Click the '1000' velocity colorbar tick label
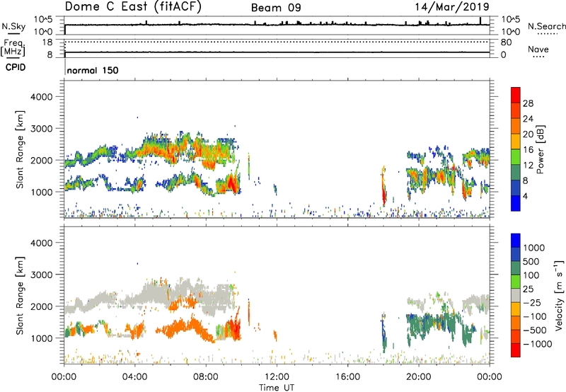The image size is (566, 392). coord(534,248)
